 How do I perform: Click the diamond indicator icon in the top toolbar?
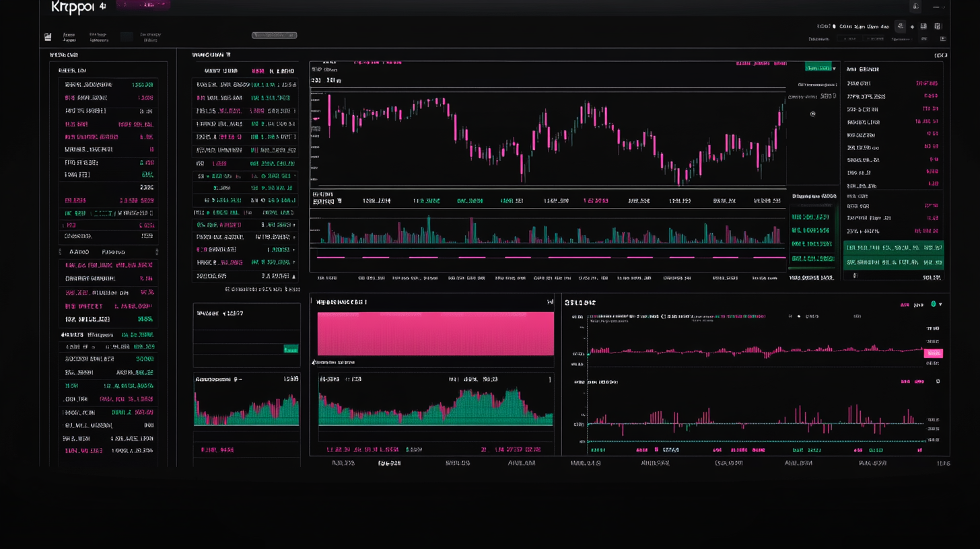913,26
